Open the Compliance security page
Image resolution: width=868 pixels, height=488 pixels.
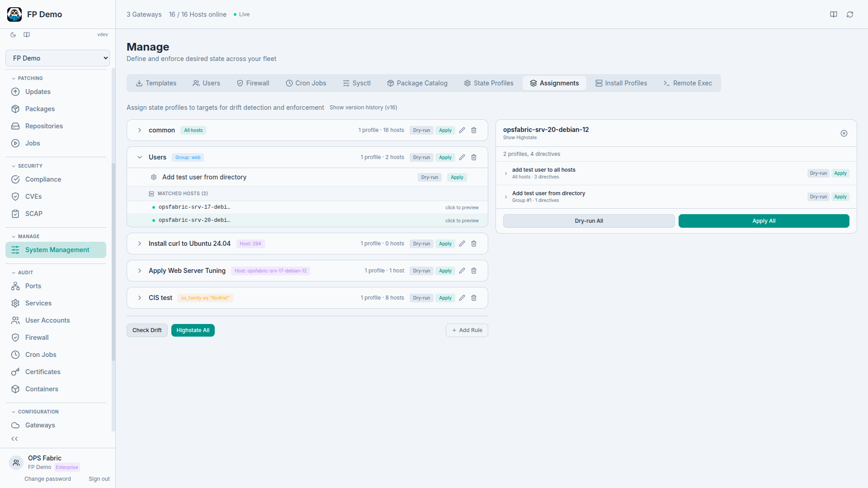pyautogui.click(x=43, y=179)
